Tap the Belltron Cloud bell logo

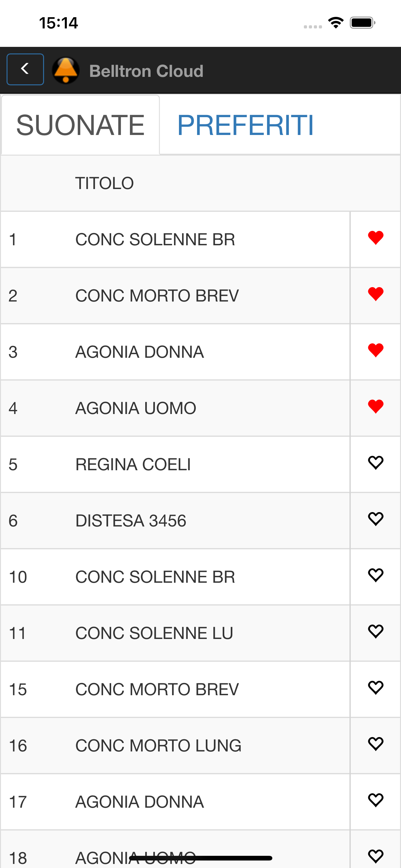tap(66, 70)
